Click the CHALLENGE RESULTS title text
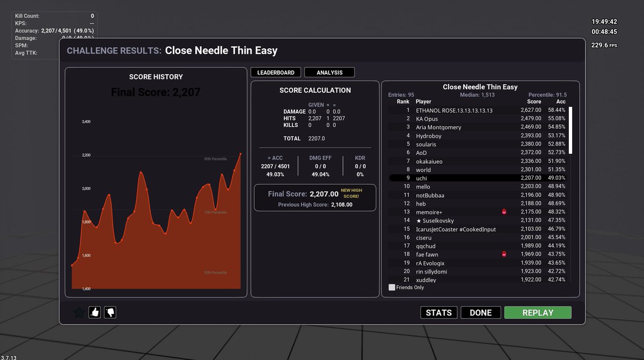The width and height of the screenshot is (644, 360). 114,51
